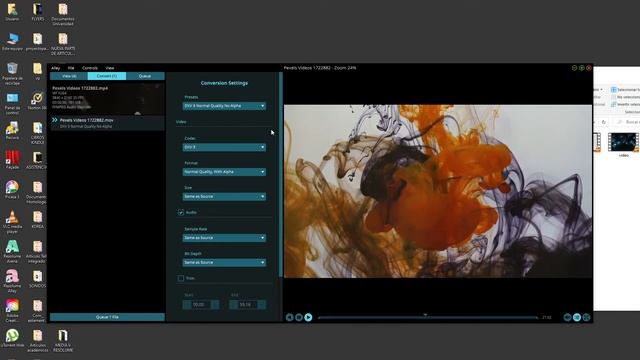The image size is (640, 360).
Task: Open the Presets dropdown
Action: click(224, 106)
